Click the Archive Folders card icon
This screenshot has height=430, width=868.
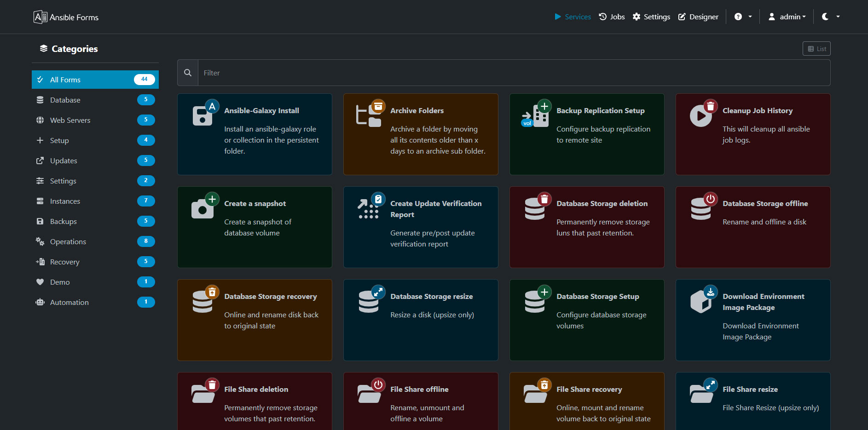pos(369,115)
